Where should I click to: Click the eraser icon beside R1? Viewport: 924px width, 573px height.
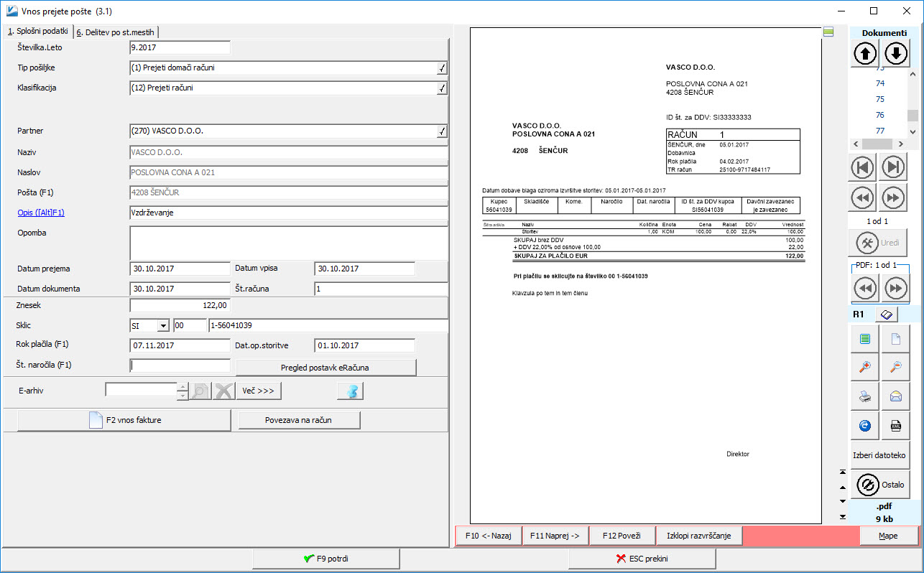click(x=887, y=314)
